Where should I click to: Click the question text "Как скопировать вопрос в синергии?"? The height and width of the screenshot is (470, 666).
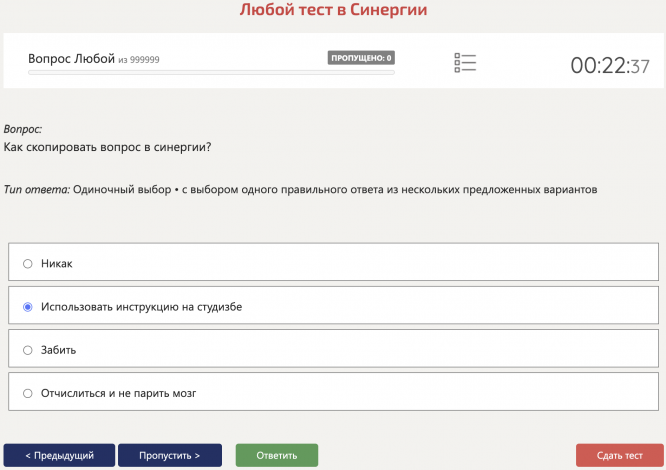click(x=107, y=147)
